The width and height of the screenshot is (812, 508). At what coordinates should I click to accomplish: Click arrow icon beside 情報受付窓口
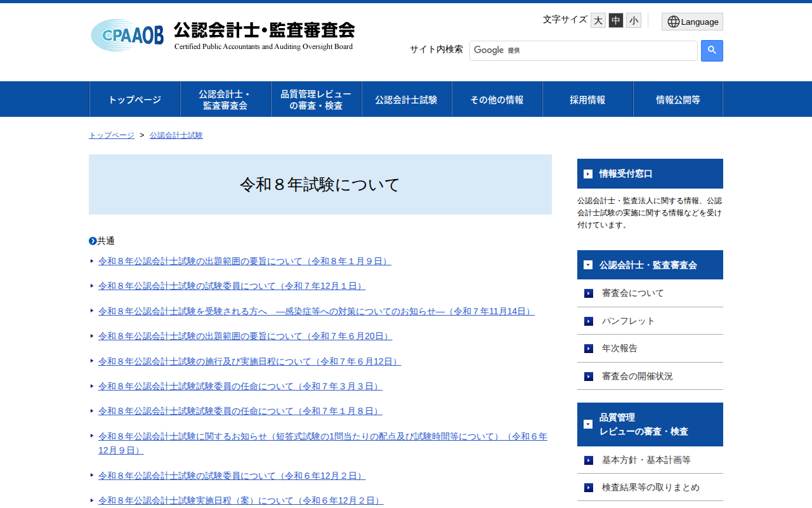point(588,174)
